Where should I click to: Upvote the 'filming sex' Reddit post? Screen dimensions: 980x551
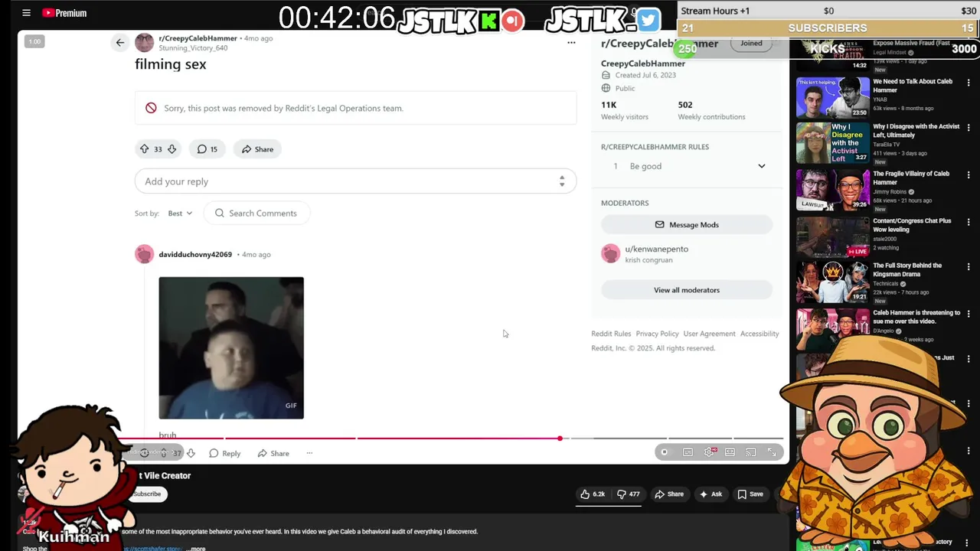click(x=144, y=149)
